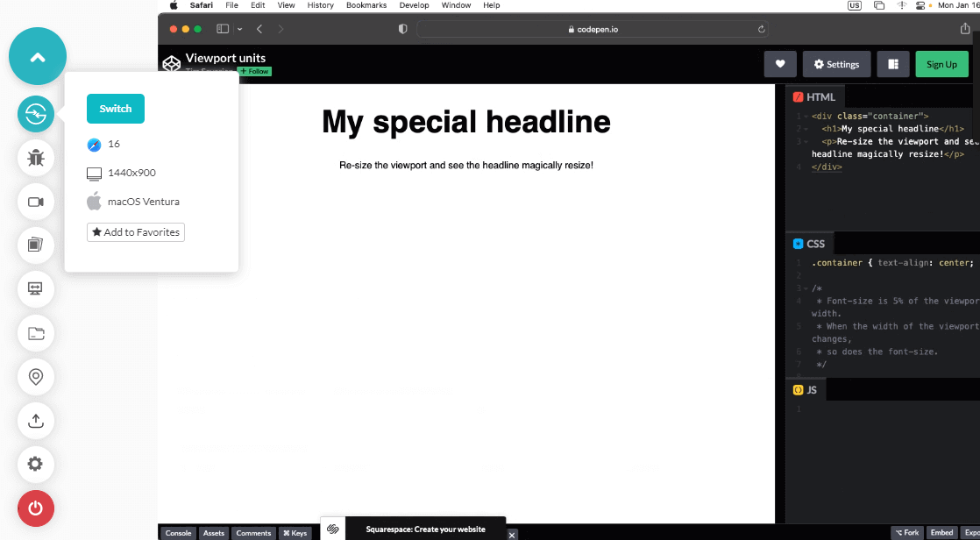Screen dimensions: 980x540
Task: Click the switch browser icon in sidebar
Action: click(36, 113)
